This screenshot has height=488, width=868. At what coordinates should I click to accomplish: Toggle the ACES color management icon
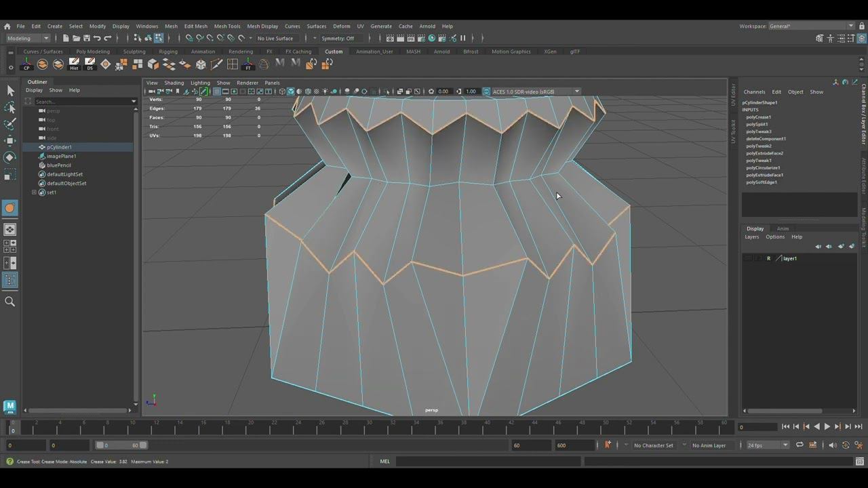pyautogui.click(x=486, y=91)
